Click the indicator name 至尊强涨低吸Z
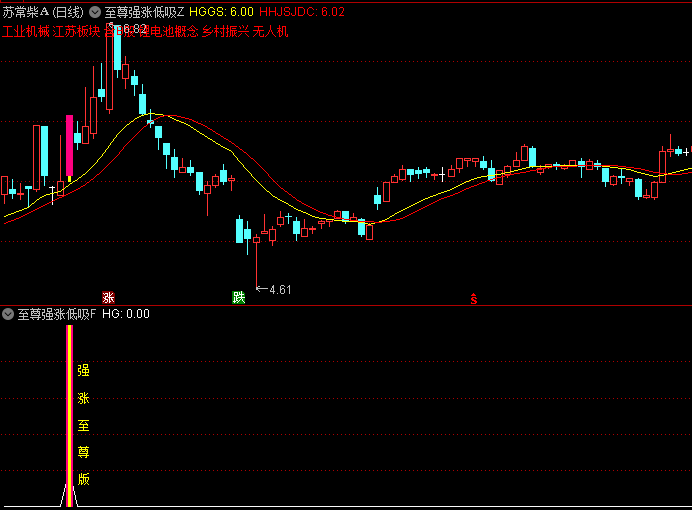Image resolution: width=692 pixels, height=510 pixels. coord(144,12)
